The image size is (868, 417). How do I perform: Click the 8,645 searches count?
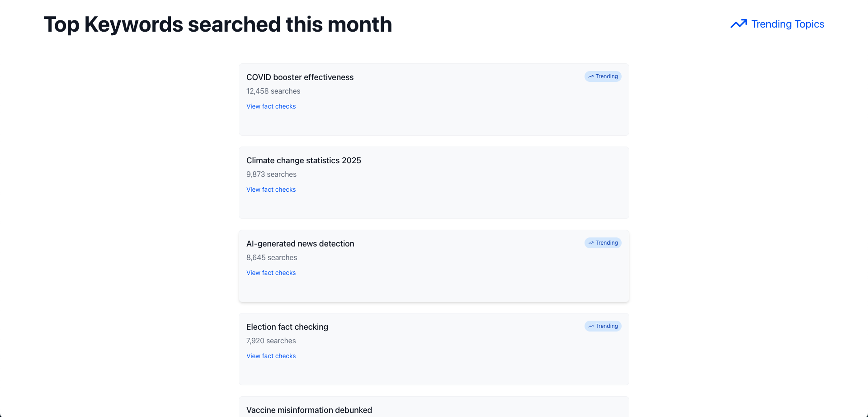coord(272,257)
